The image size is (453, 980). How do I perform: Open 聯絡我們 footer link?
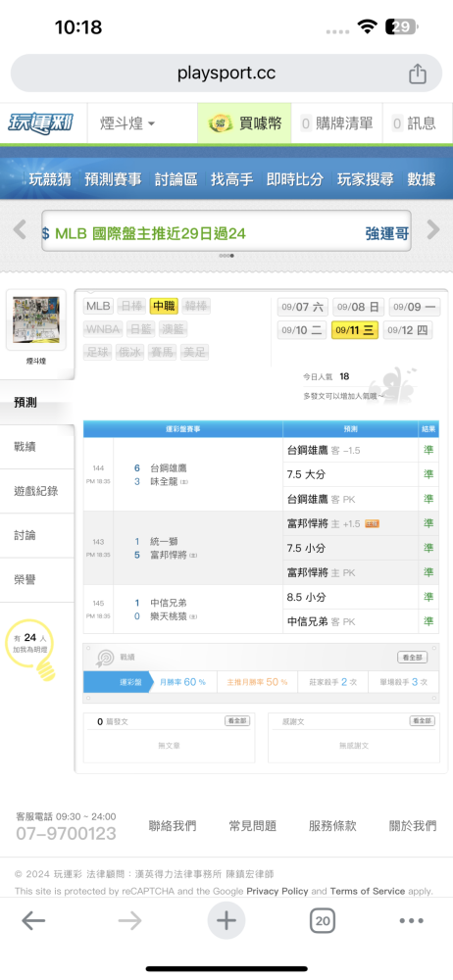pos(172,825)
